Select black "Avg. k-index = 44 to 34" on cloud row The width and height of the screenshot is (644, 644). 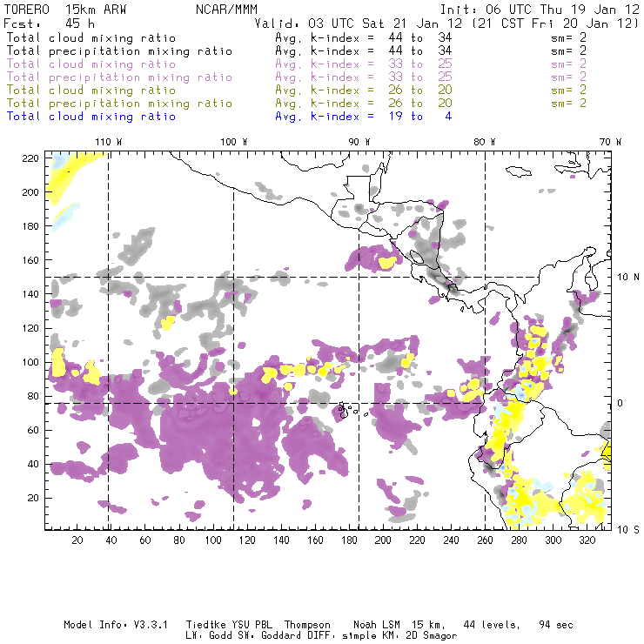point(364,38)
